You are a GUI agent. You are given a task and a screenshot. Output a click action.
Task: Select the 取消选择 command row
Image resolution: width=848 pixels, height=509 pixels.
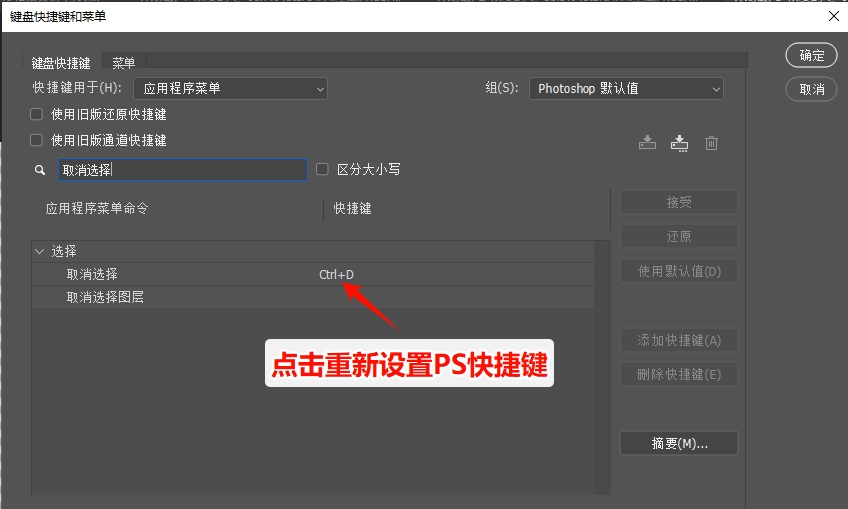[x=92, y=275]
